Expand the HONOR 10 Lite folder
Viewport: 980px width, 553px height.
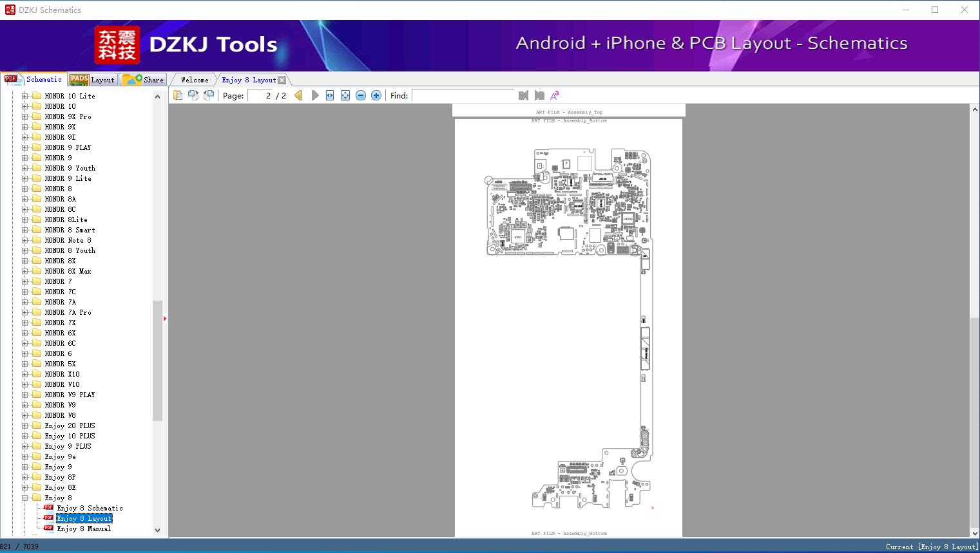tap(24, 96)
